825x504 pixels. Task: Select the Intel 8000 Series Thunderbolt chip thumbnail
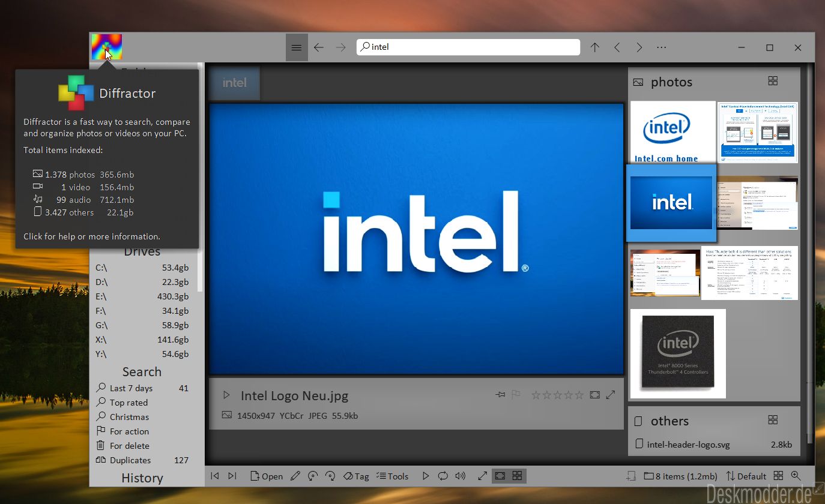coord(678,353)
